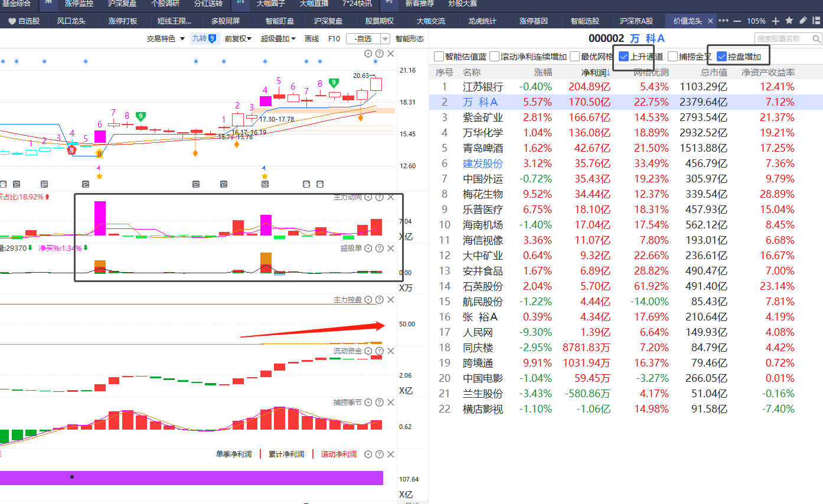
Task: Open the 7*24快讯 top menu item
Action: (x=357, y=4)
